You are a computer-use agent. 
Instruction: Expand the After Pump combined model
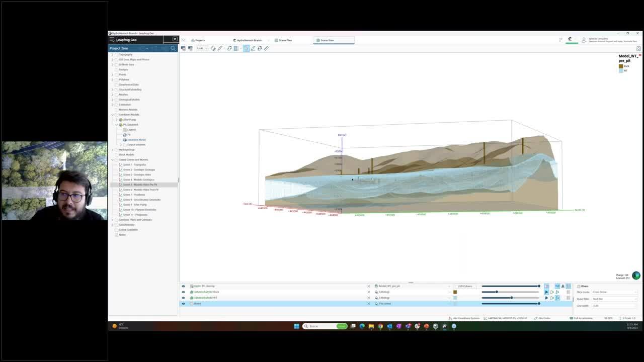point(116,120)
